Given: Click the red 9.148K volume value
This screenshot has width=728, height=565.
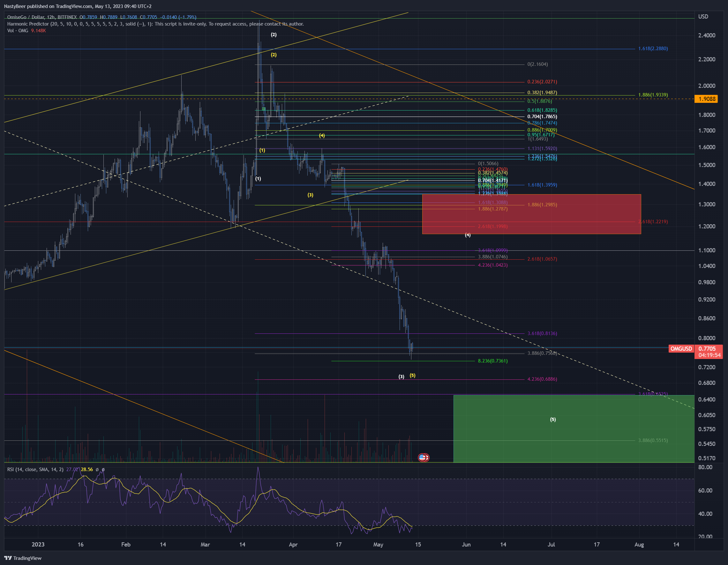Looking at the screenshot, I should [38, 30].
